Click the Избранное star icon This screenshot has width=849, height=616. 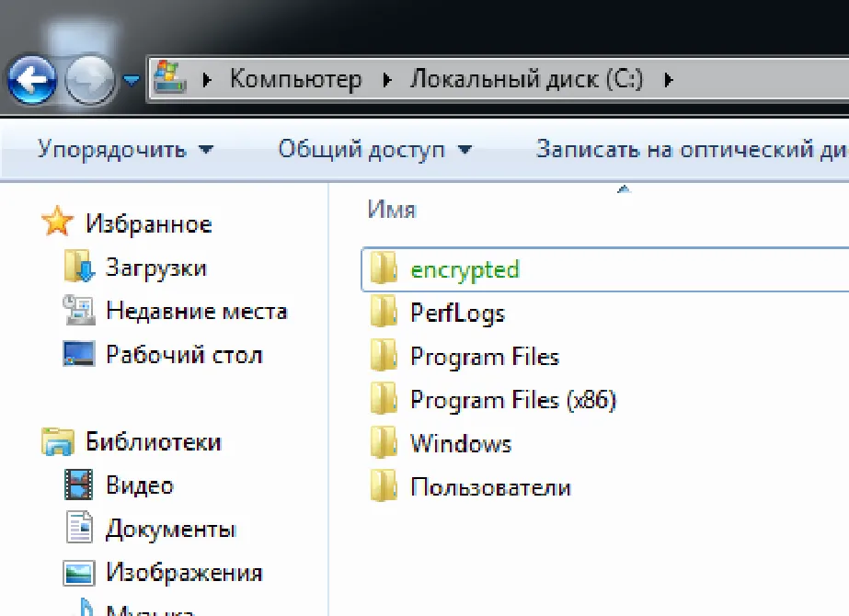click(x=57, y=221)
